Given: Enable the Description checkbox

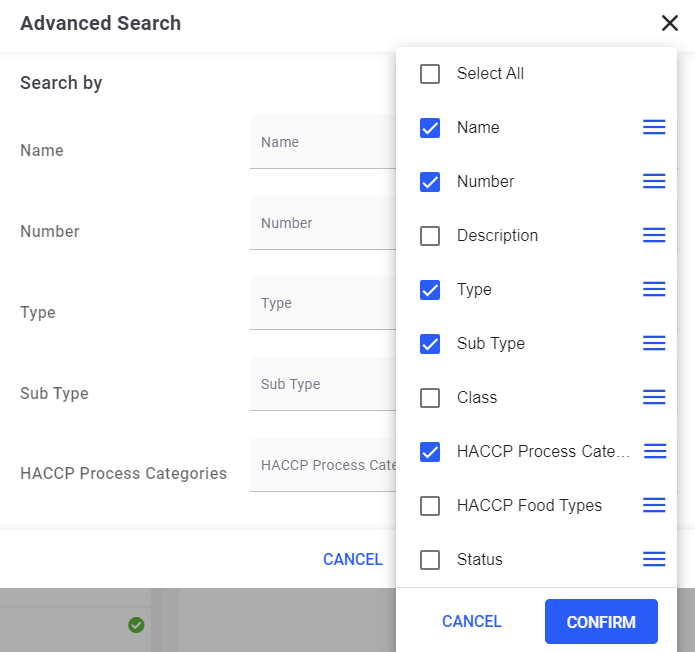Looking at the screenshot, I should (429, 236).
